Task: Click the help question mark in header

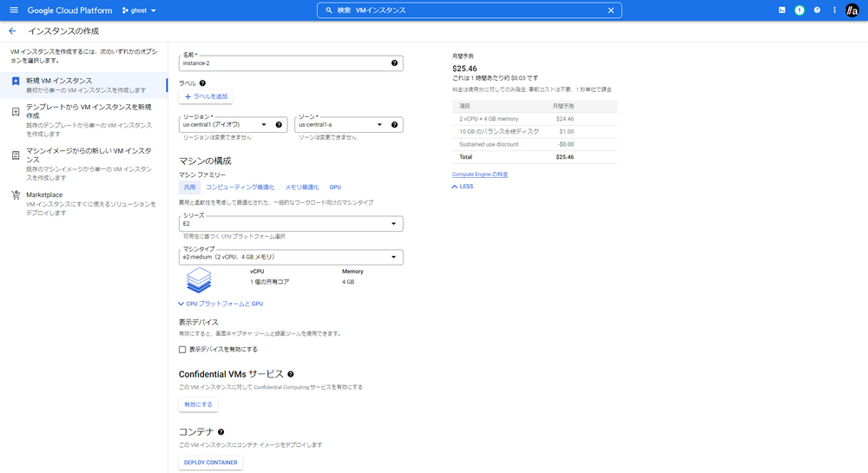Action: [817, 10]
